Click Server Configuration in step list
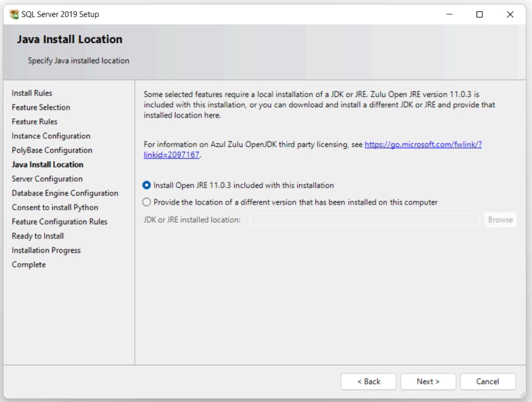This screenshot has width=532, height=402. click(x=47, y=179)
